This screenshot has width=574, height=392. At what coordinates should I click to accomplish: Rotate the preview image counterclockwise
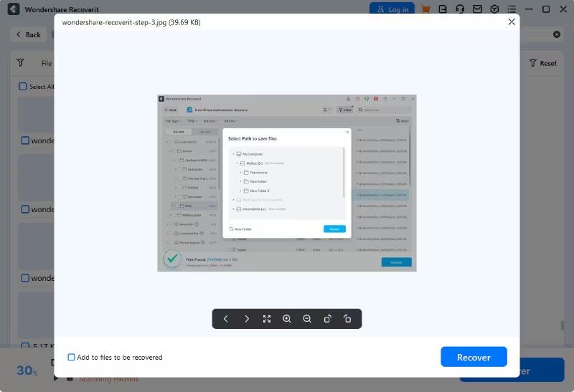(348, 319)
